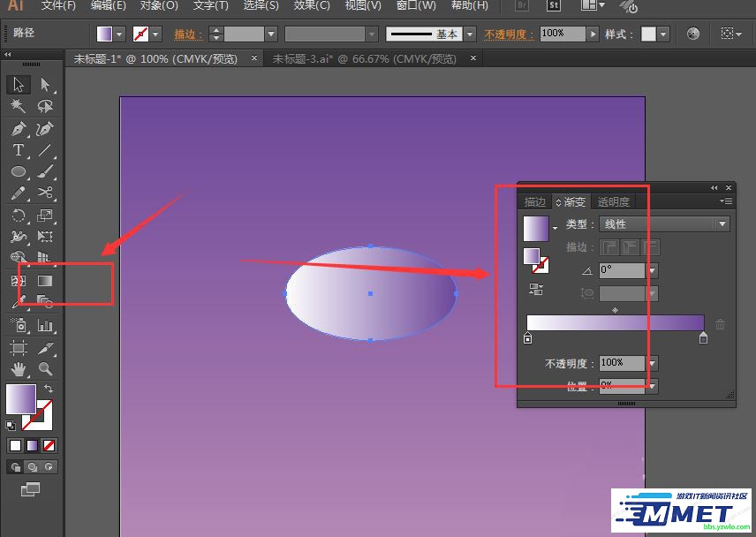
Task: Open fill swatch dropdown in control bar
Action: [119, 34]
